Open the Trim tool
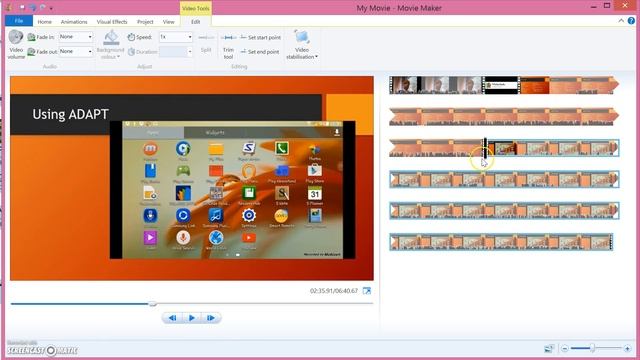640x360 pixels. [228, 45]
